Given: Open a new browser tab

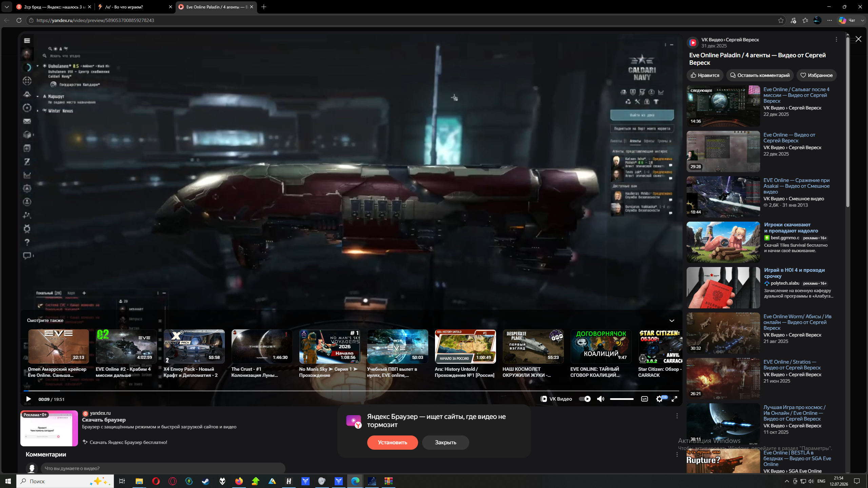Looking at the screenshot, I should [x=264, y=7].
